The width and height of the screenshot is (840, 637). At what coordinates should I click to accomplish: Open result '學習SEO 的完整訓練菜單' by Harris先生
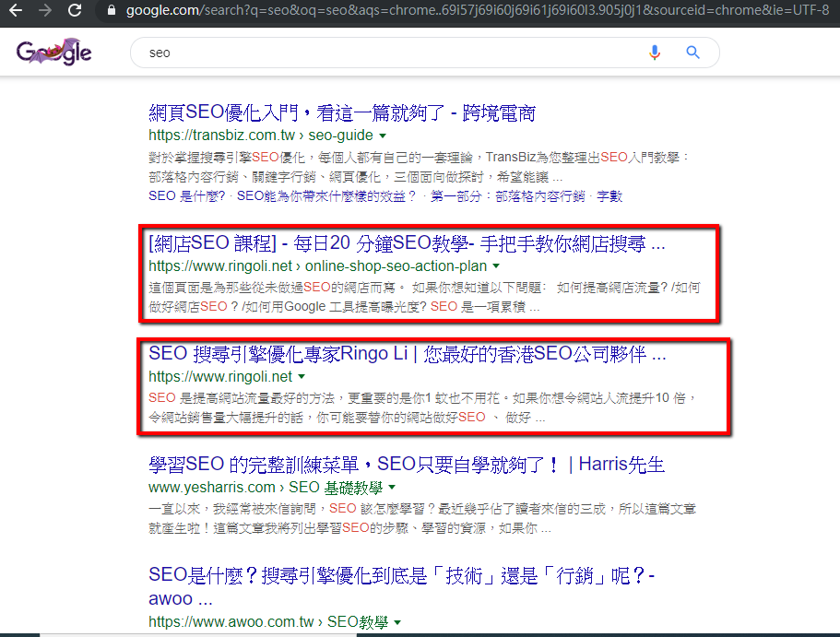click(x=407, y=465)
